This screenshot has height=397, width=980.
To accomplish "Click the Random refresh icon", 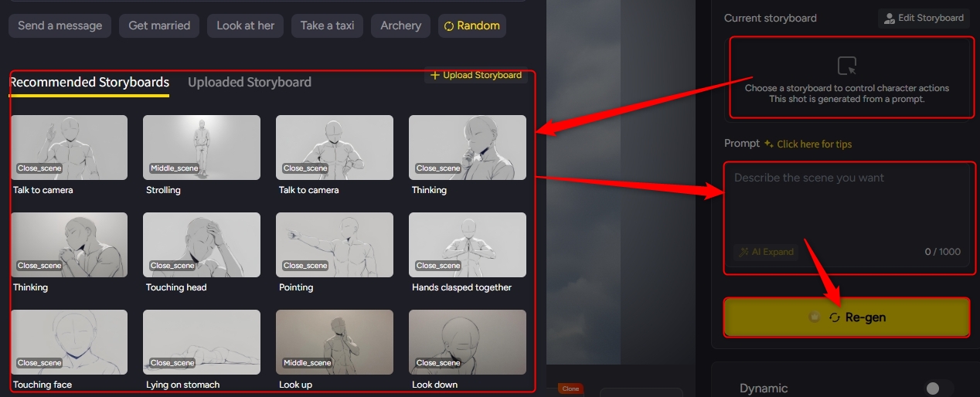I will [x=448, y=26].
